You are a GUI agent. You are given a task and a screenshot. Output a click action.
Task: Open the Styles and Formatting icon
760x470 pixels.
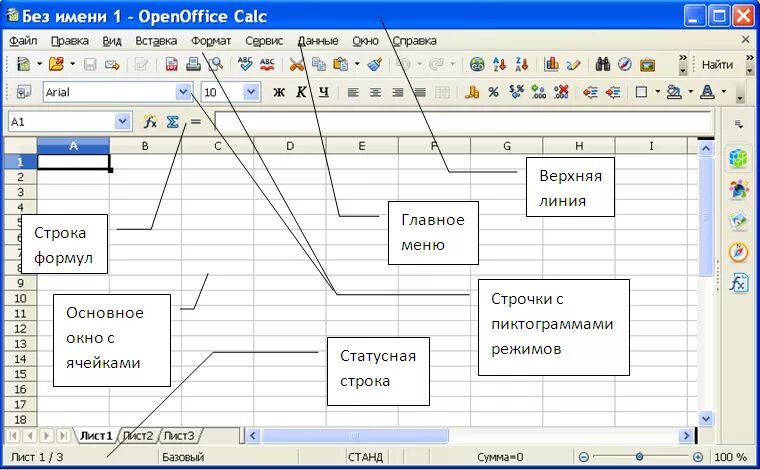23,92
